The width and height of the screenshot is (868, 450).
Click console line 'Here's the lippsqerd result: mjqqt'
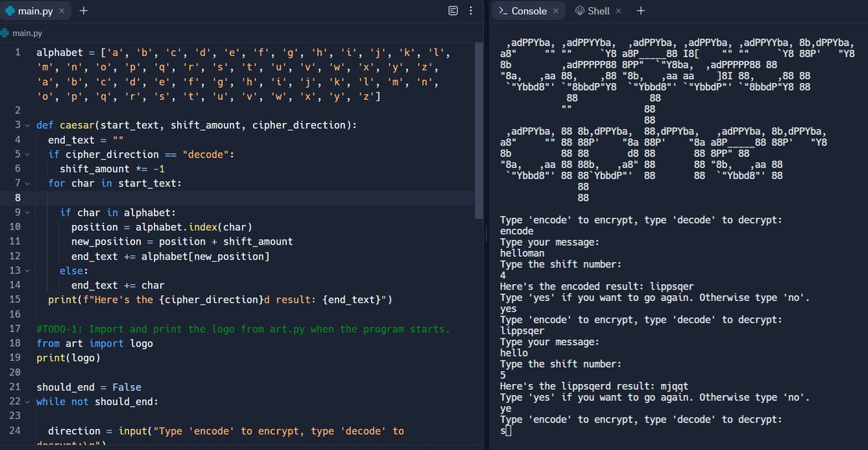point(594,386)
